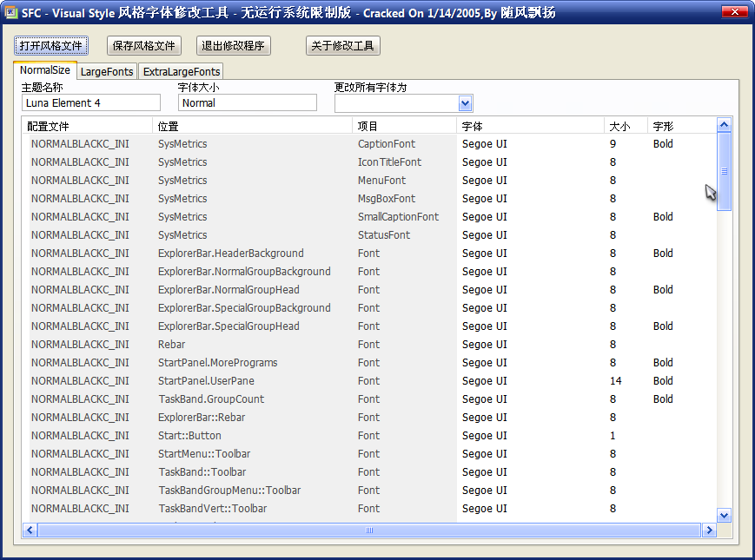The image size is (755, 560).
Task: Click the vertical scrollbar thumb
Action: pyautogui.click(x=725, y=171)
